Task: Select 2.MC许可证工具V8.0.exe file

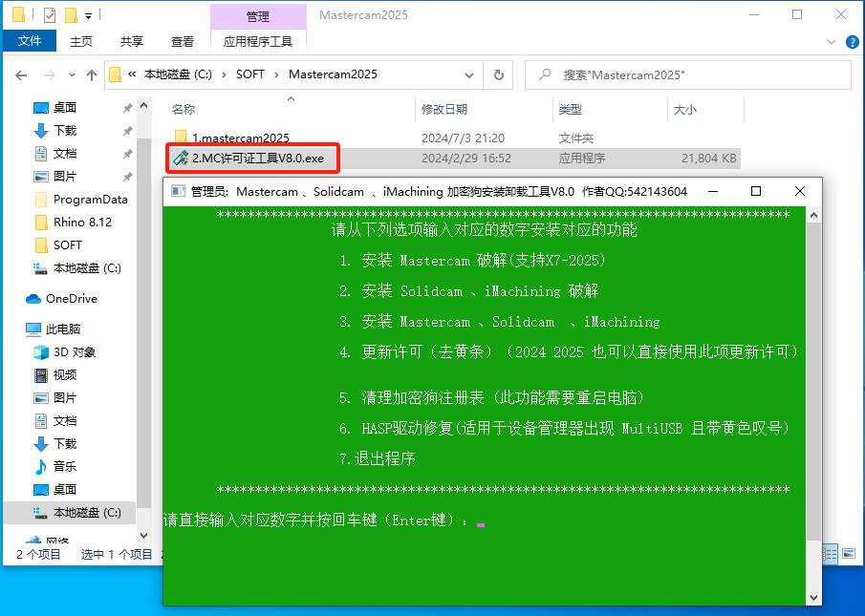Action: click(x=257, y=159)
